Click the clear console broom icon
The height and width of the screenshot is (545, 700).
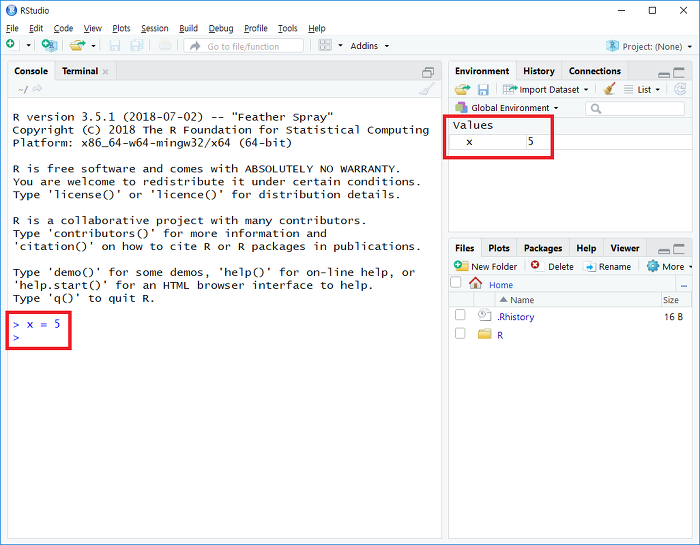(427, 89)
